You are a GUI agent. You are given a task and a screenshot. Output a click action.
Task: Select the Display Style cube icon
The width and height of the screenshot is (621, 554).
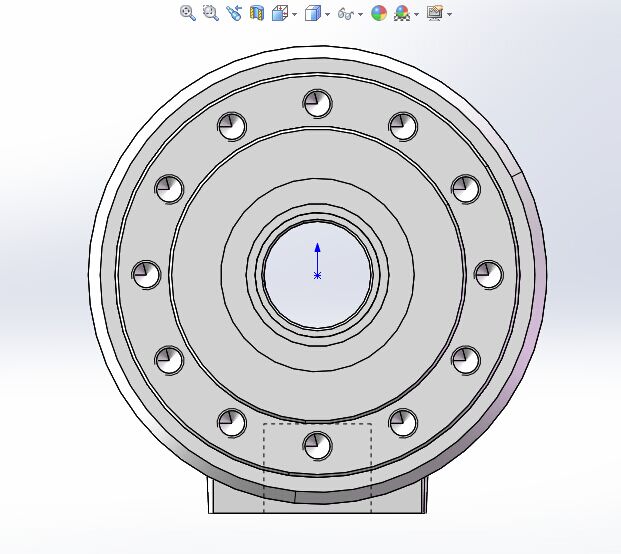tap(312, 13)
